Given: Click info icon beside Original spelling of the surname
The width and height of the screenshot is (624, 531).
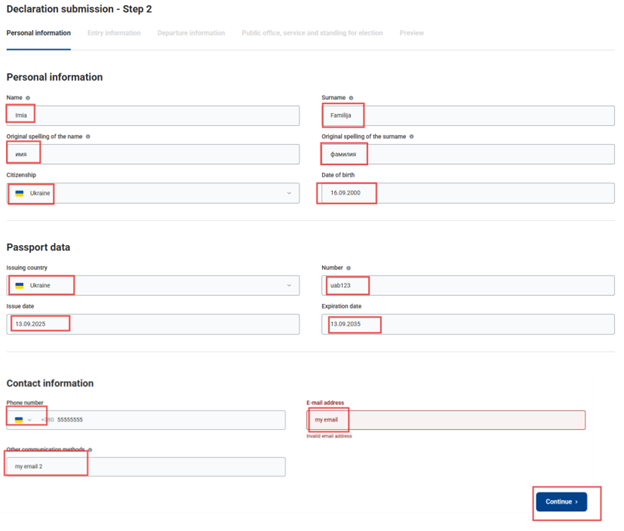Looking at the screenshot, I should click(411, 136).
